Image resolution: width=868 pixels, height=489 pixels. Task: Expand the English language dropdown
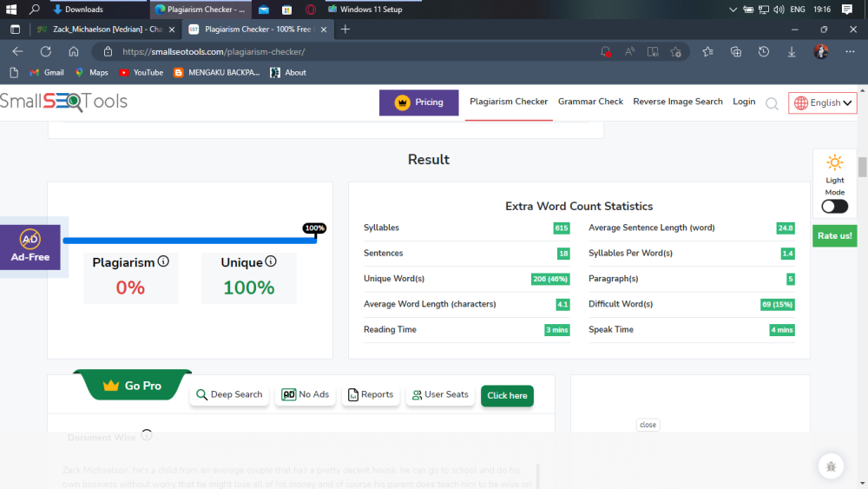(823, 103)
